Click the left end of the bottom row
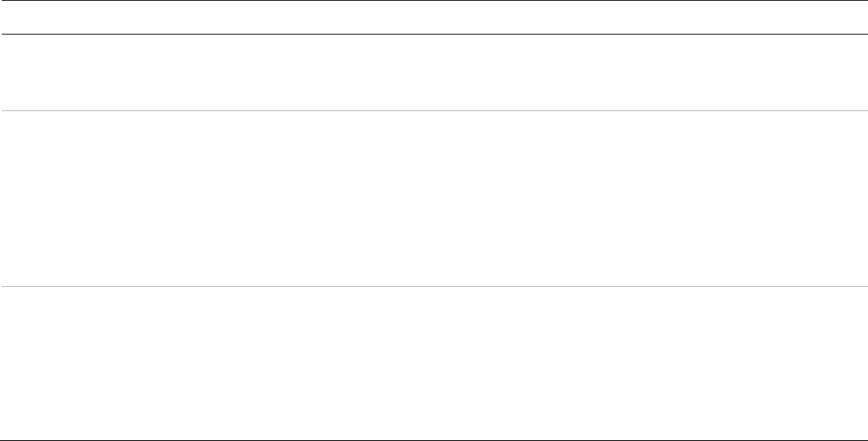The width and height of the screenshot is (868, 441). coord(11,364)
